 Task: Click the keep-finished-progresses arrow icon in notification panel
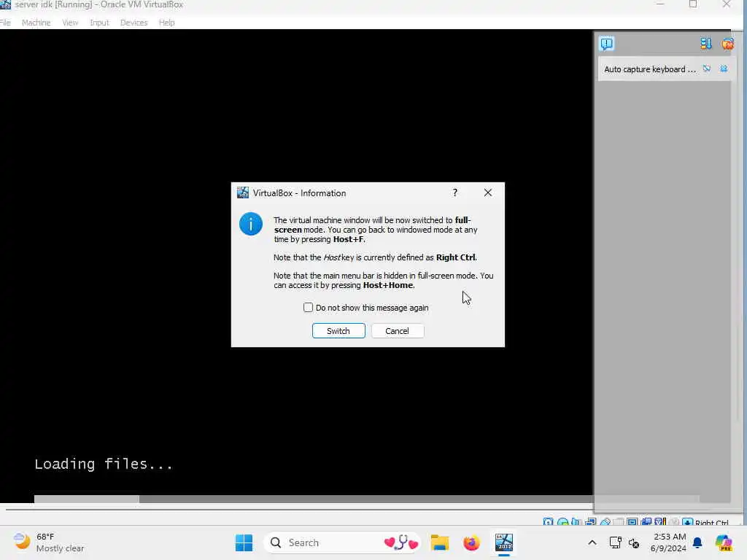(706, 44)
